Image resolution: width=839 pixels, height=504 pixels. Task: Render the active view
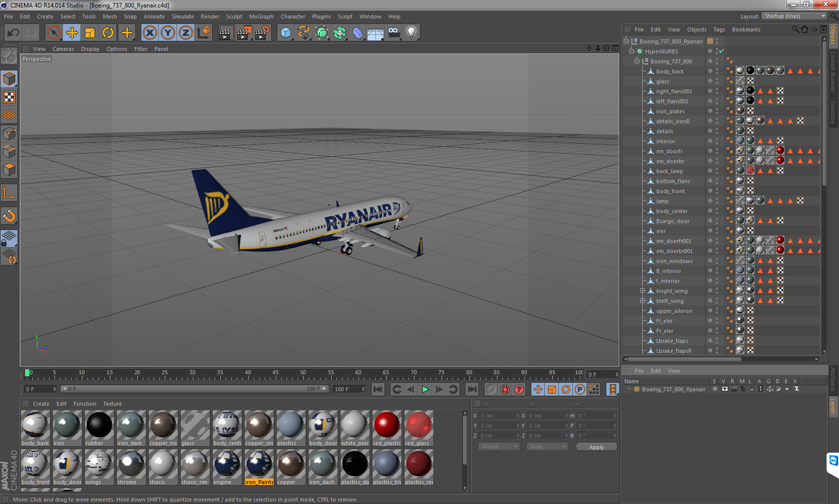226,33
